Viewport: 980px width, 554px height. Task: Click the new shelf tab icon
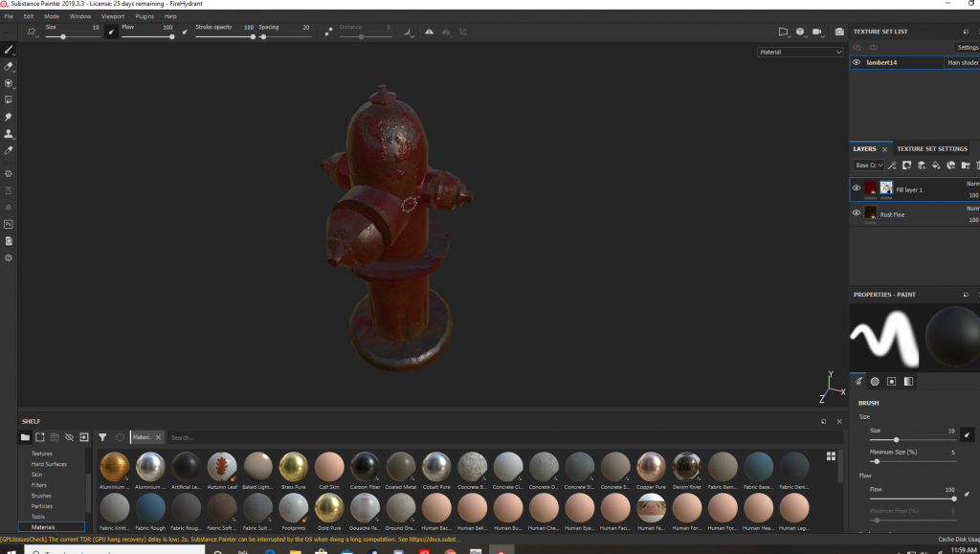(x=40, y=437)
